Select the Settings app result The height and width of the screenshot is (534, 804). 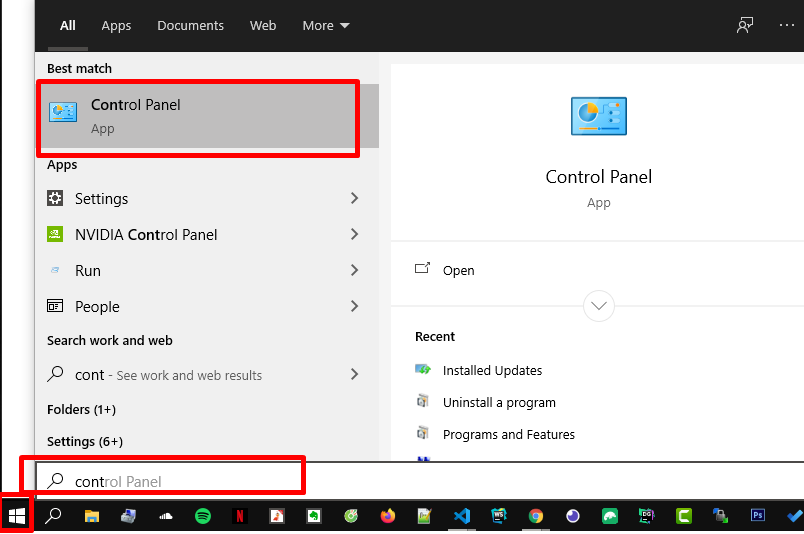[x=207, y=198]
